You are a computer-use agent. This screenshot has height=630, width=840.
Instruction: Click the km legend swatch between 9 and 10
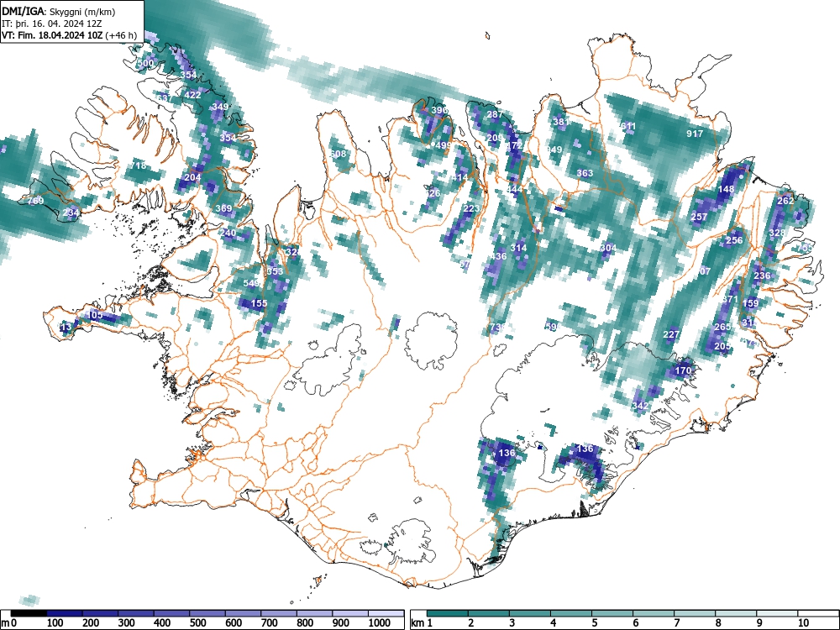click(x=777, y=612)
